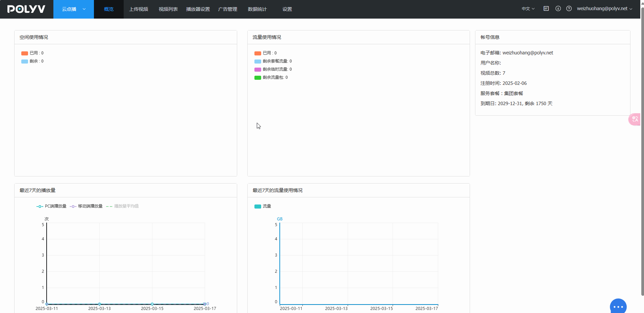The image size is (644, 313).
Task: Click the GB axis label
Action: point(280,219)
